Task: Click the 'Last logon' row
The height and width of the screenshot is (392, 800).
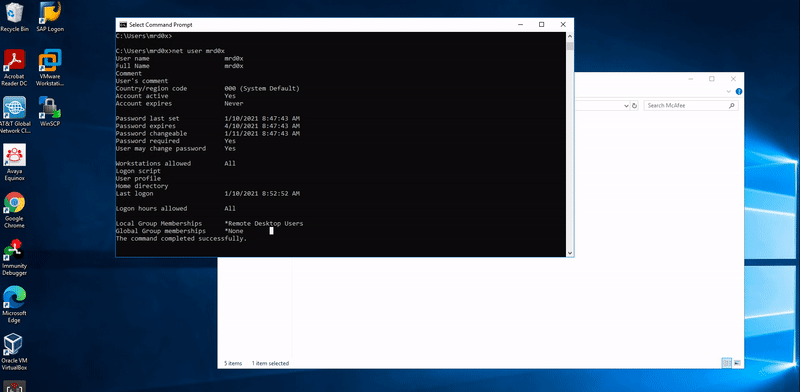Action: 208,193
